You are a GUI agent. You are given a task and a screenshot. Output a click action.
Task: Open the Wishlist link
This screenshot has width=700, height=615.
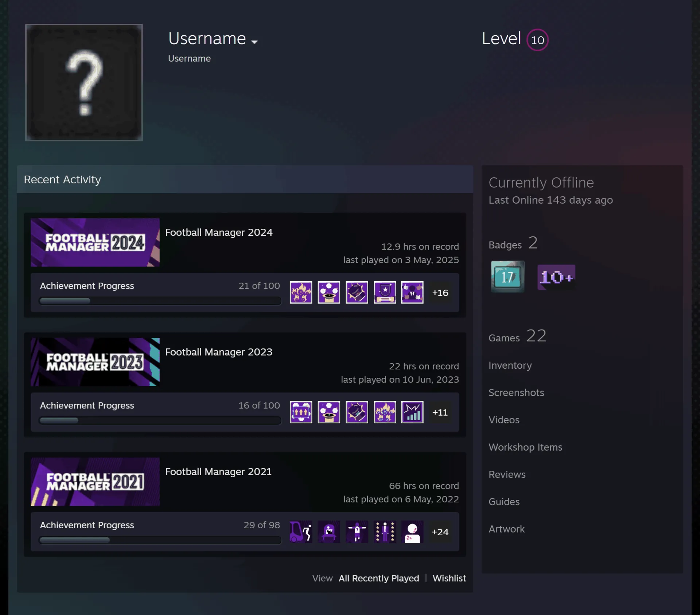[449, 578]
